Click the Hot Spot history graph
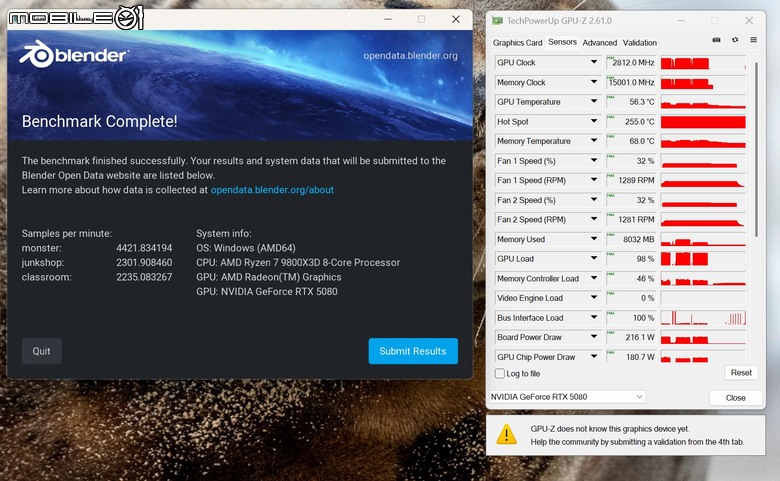Screen dimensions: 780x481 click(x=703, y=121)
